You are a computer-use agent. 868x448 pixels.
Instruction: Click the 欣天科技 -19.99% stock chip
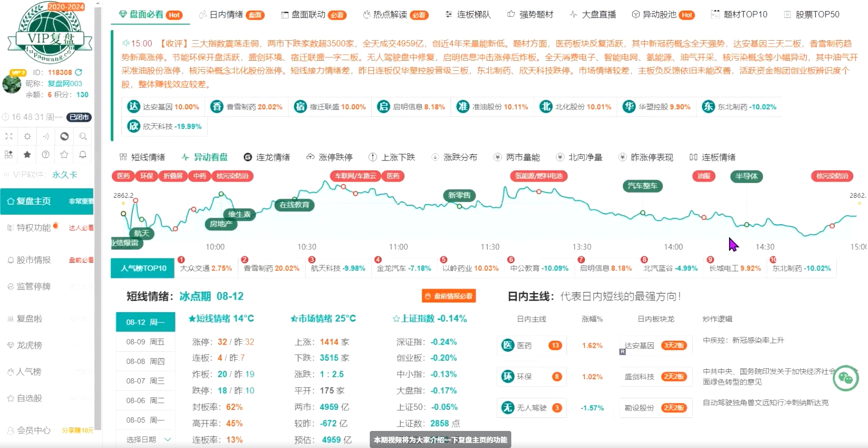pyautogui.click(x=165, y=126)
